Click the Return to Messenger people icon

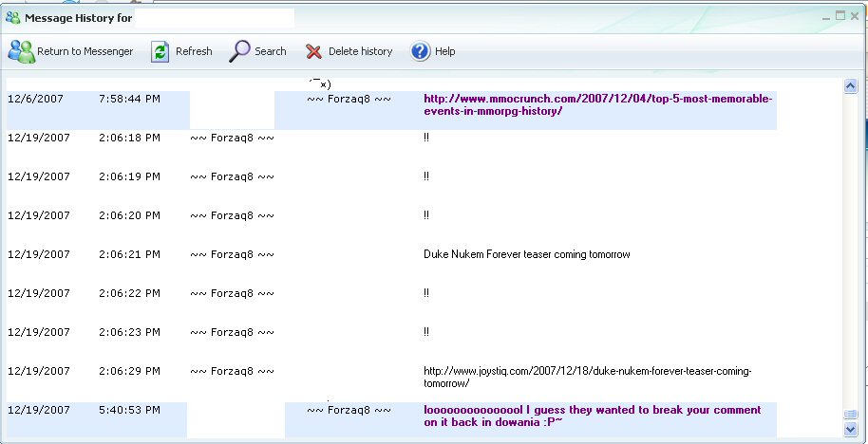tap(21, 51)
